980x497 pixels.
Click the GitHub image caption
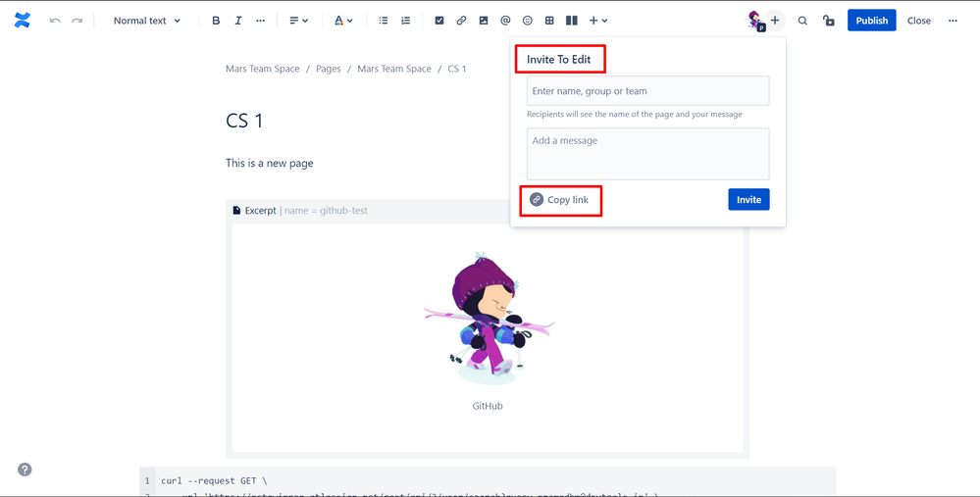[x=488, y=406]
